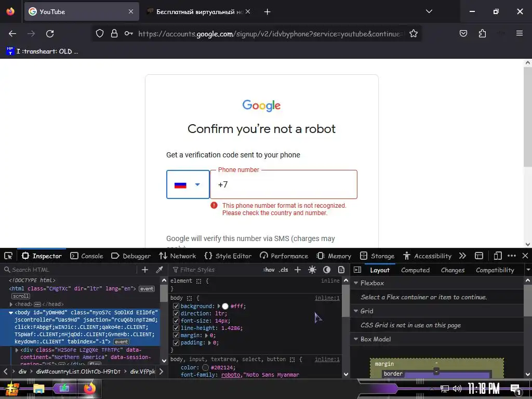Expand the div H2SoFe child node
The width and height of the screenshot is (532, 399).
(x=17, y=350)
